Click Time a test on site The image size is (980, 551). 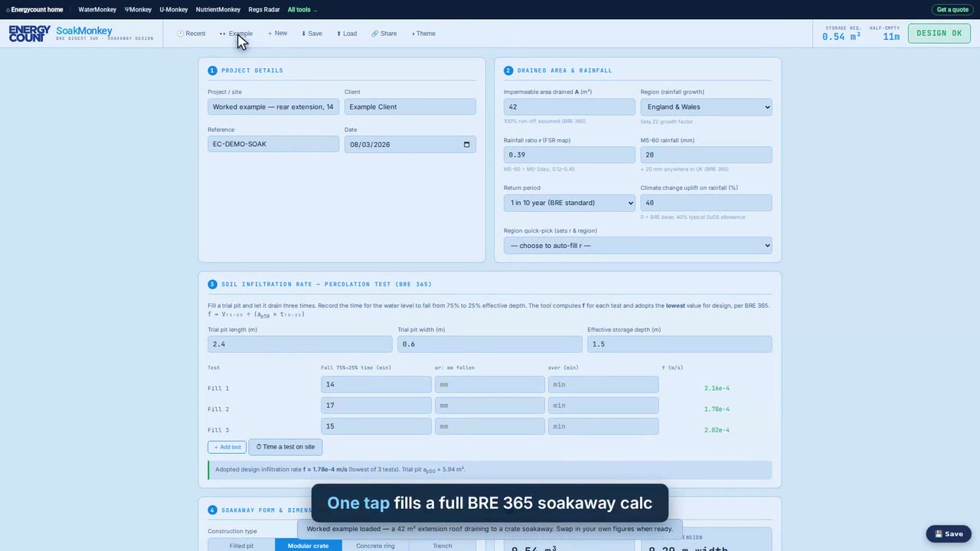click(286, 447)
